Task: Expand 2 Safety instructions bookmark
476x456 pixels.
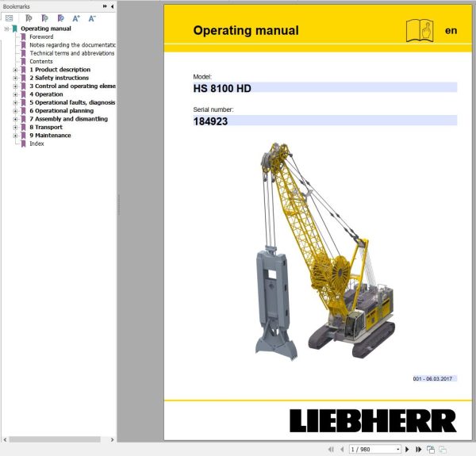Action: [x=15, y=78]
